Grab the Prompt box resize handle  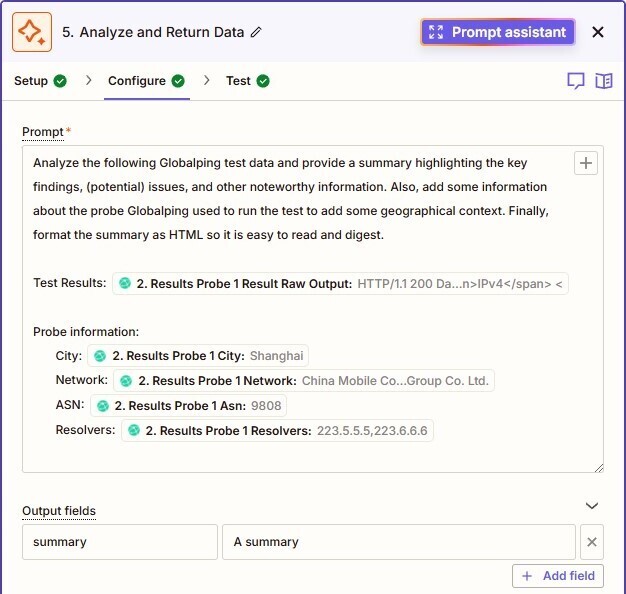[599, 468]
